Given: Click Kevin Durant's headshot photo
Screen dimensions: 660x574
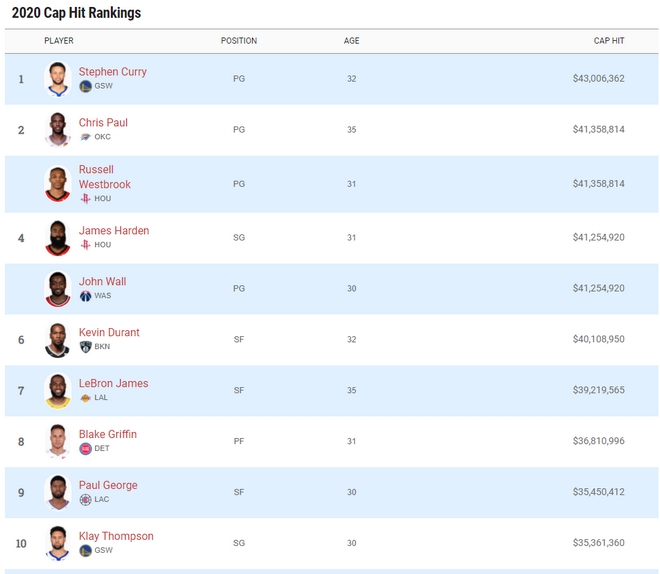Looking at the screenshot, I should (x=57, y=340).
